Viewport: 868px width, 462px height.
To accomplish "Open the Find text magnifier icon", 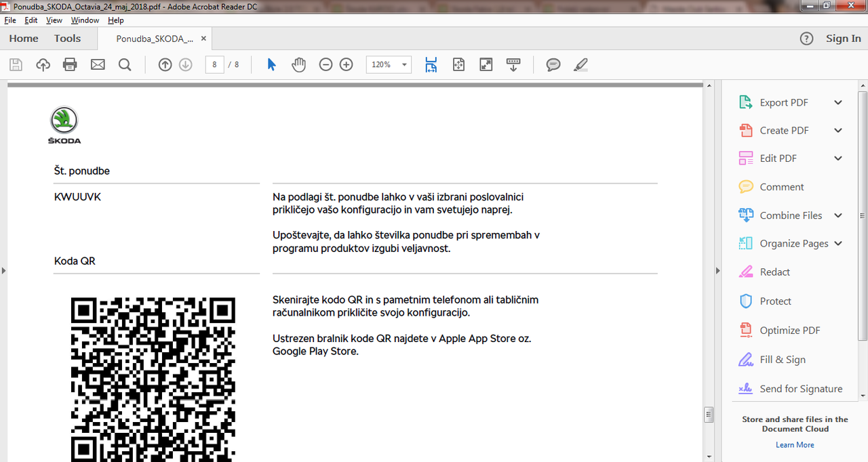I will 125,65.
